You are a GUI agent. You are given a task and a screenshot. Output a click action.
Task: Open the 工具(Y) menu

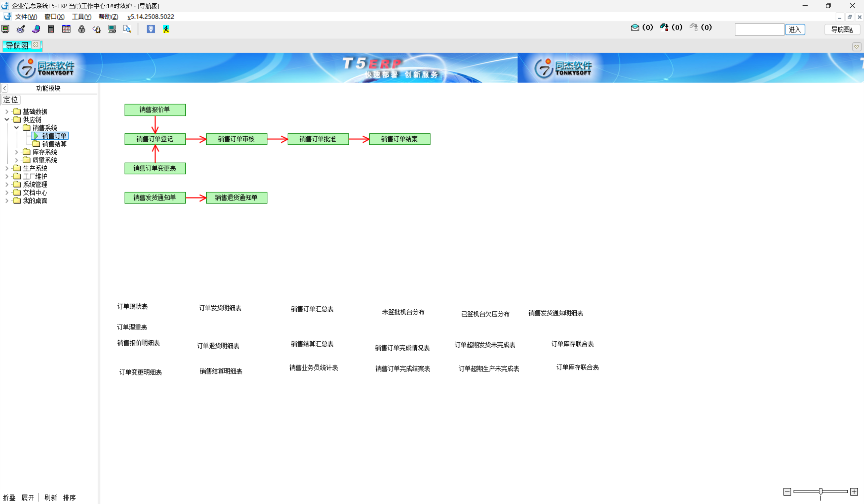point(82,17)
